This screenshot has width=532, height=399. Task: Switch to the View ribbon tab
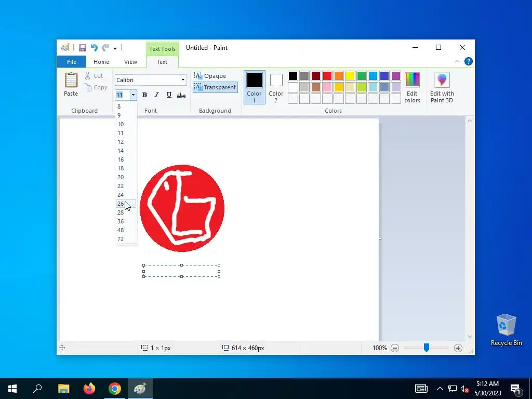click(130, 62)
